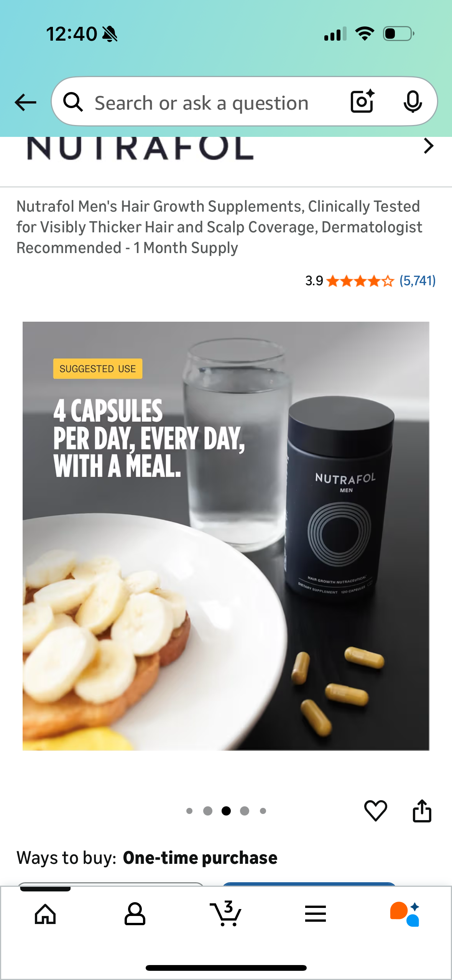Open the hamburger menu tab

316,914
